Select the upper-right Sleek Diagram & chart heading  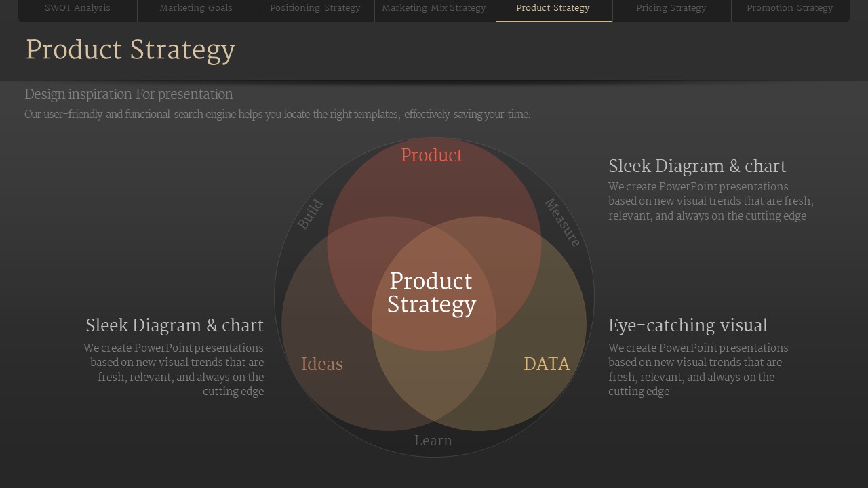click(x=697, y=166)
